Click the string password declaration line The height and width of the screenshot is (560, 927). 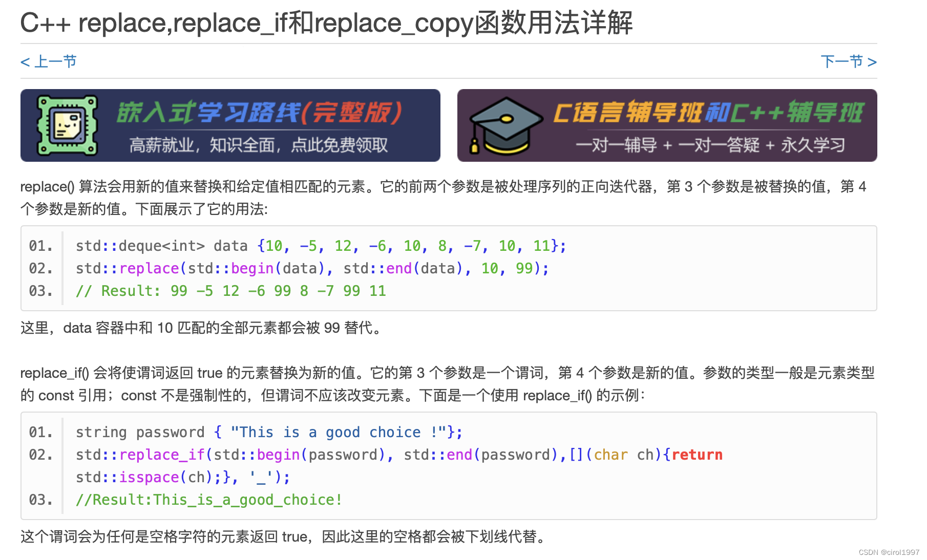pos(269,433)
